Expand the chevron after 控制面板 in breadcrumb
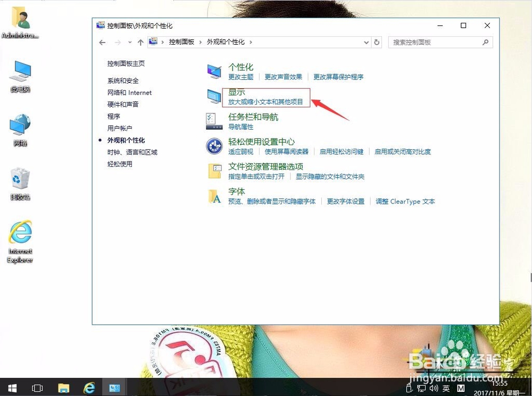This screenshot has width=532, height=396. click(x=200, y=42)
